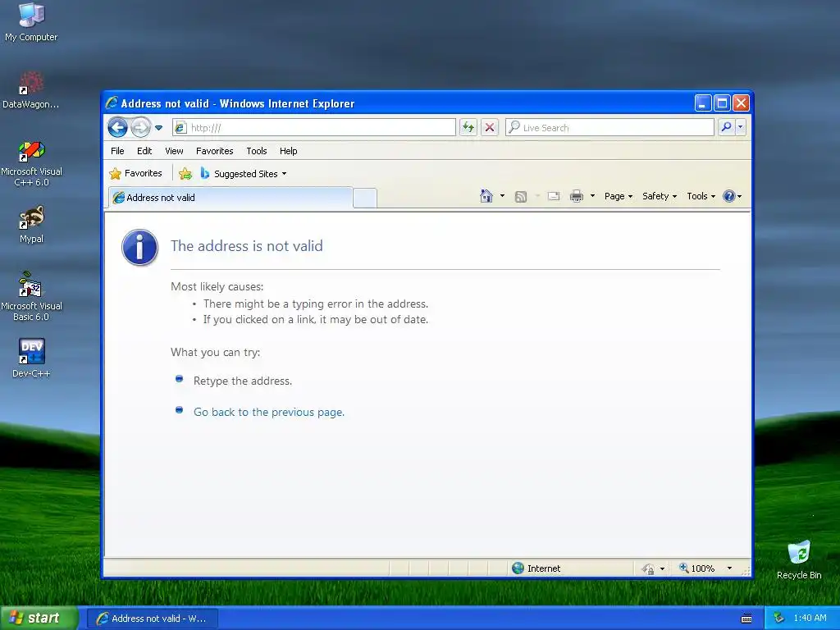
Task: Open My Computer desktop icon
Action: click(x=31, y=22)
